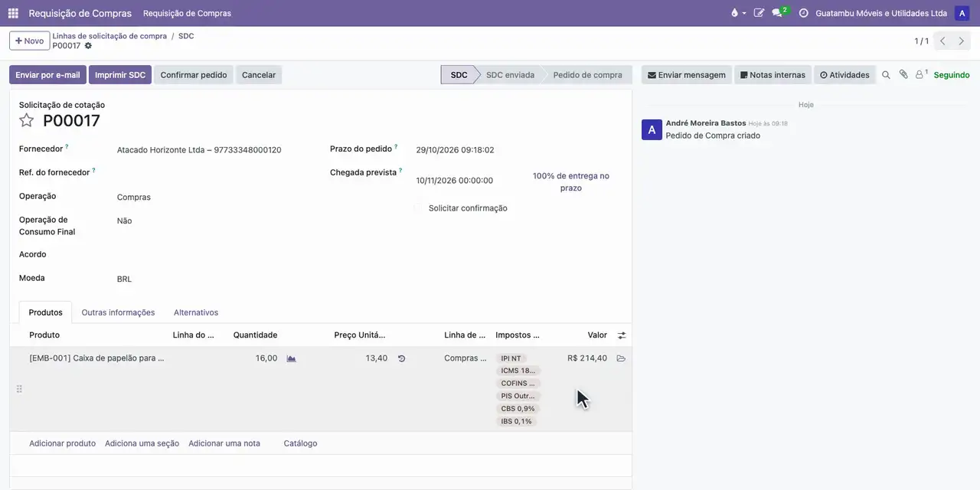Switch to the Alternativos tab
Screen dimensions: 980x490
click(196, 312)
